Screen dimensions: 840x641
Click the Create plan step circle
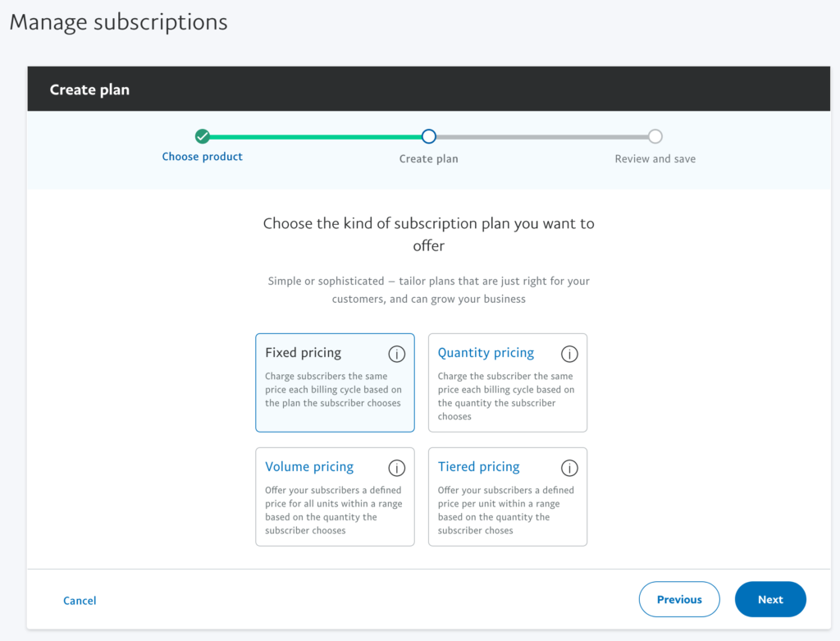pos(428,137)
